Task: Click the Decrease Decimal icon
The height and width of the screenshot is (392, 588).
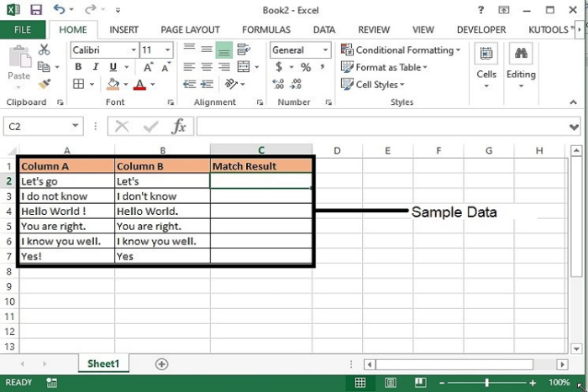Action: point(296,84)
